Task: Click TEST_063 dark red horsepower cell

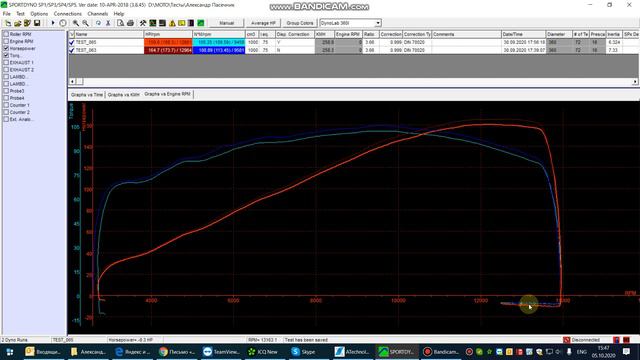Action: [168, 50]
